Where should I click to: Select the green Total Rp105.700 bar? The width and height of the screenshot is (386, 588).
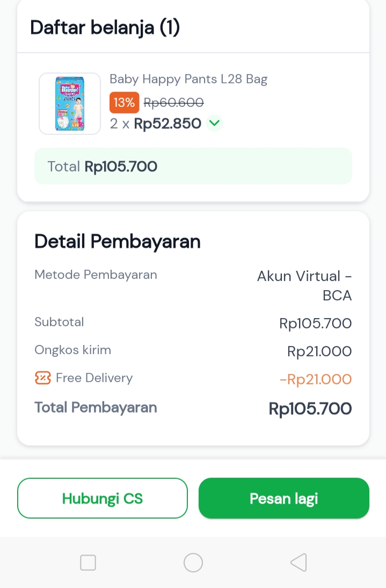click(193, 167)
